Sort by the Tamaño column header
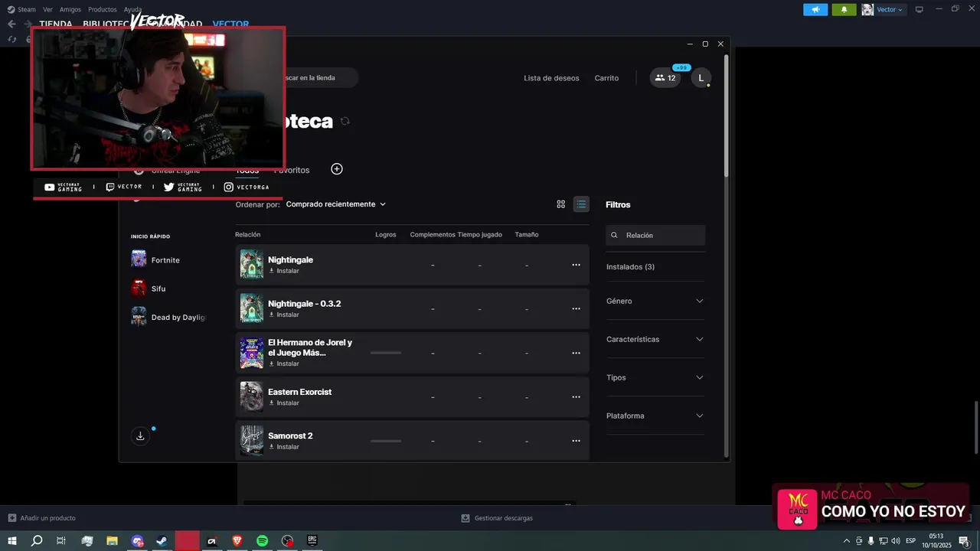This screenshot has width=980, height=551. (527, 235)
